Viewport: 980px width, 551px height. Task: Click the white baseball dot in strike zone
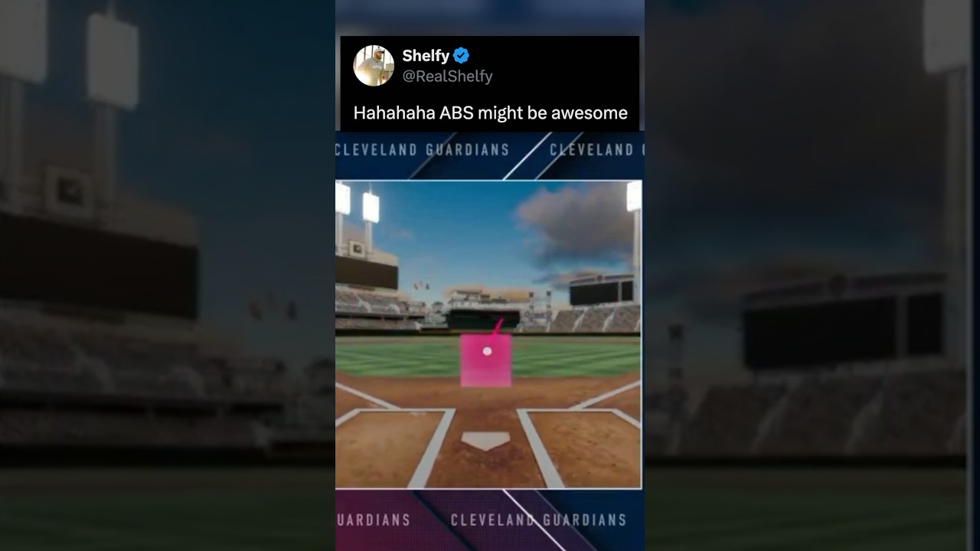tap(487, 351)
